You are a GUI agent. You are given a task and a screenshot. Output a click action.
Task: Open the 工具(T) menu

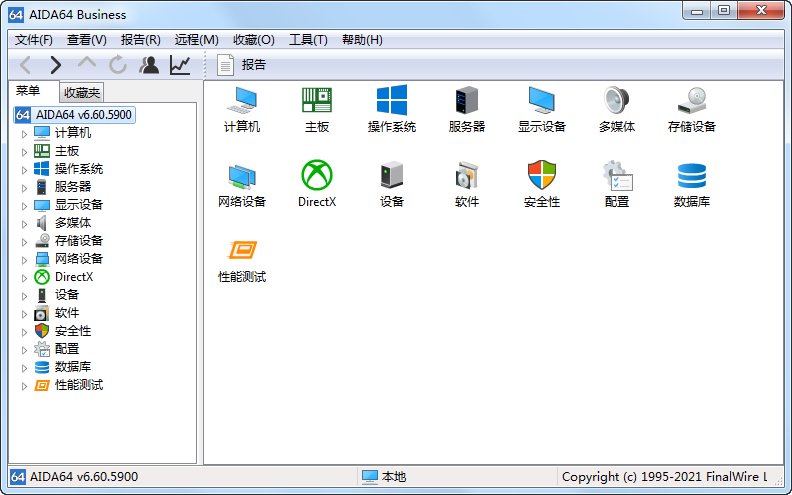[x=308, y=40]
